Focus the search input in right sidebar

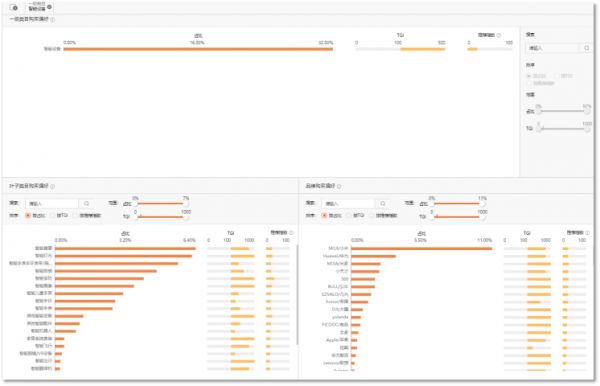click(x=553, y=48)
